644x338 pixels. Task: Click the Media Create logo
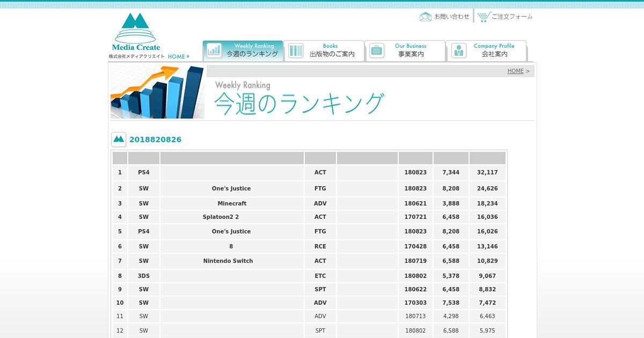coord(136,32)
